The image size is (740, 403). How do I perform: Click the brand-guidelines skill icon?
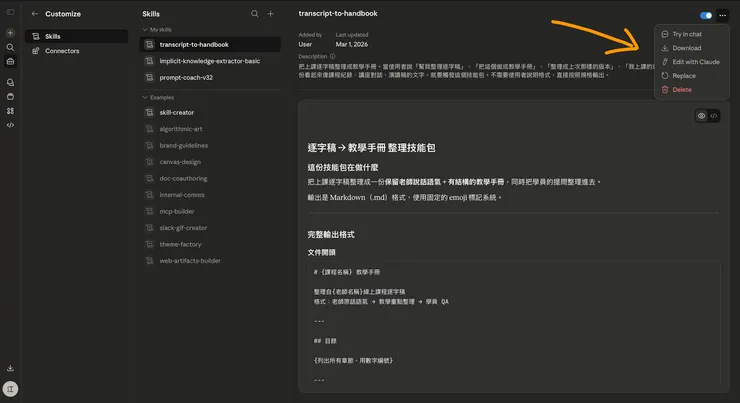[x=150, y=145]
